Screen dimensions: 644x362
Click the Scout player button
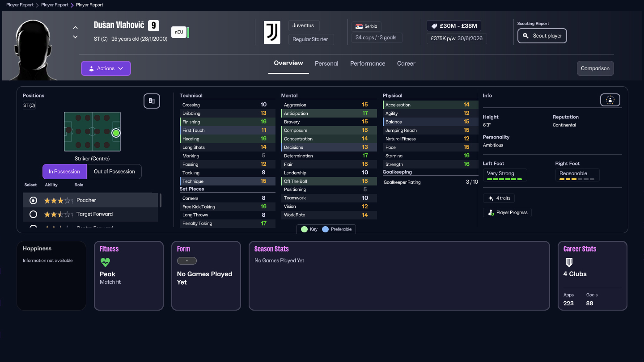pyautogui.click(x=542, y=35)
